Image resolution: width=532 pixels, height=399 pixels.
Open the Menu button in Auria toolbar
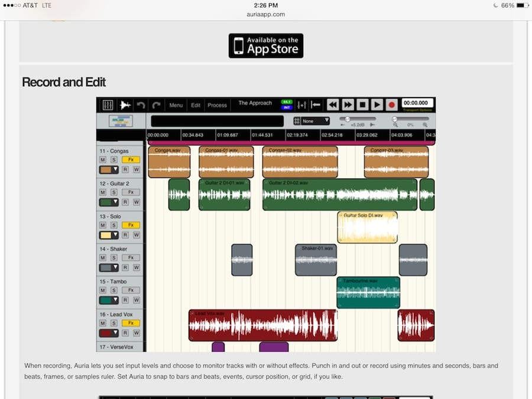pyautogui.click(x=176, y=105)
